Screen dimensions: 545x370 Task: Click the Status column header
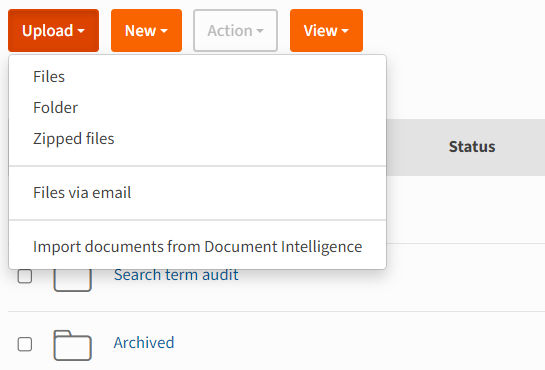[x=472, y=147]
